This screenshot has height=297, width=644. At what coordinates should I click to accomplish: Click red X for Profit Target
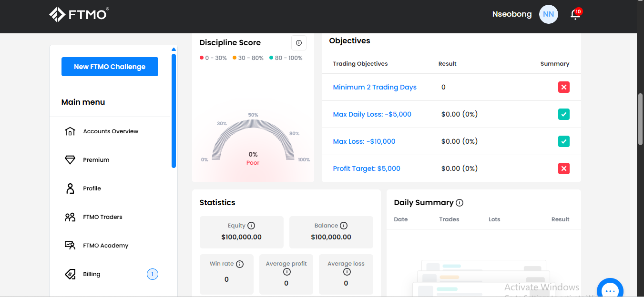(x=564, y=168)
